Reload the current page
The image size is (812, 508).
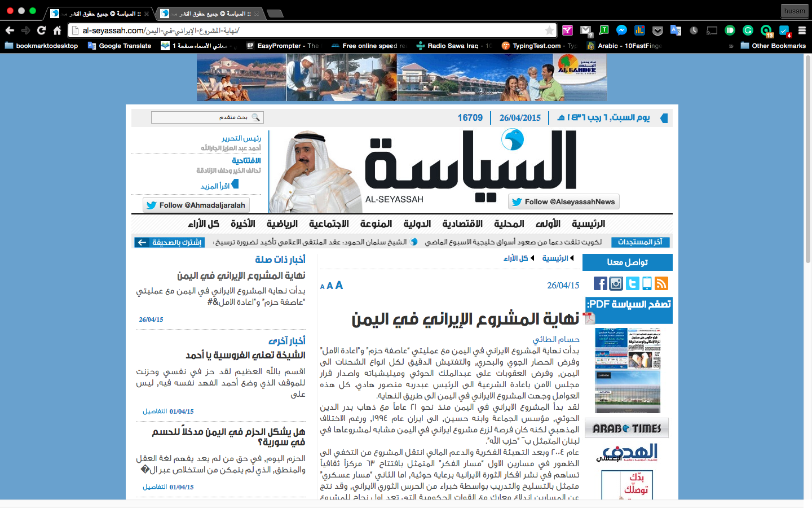tap(41, 30)
